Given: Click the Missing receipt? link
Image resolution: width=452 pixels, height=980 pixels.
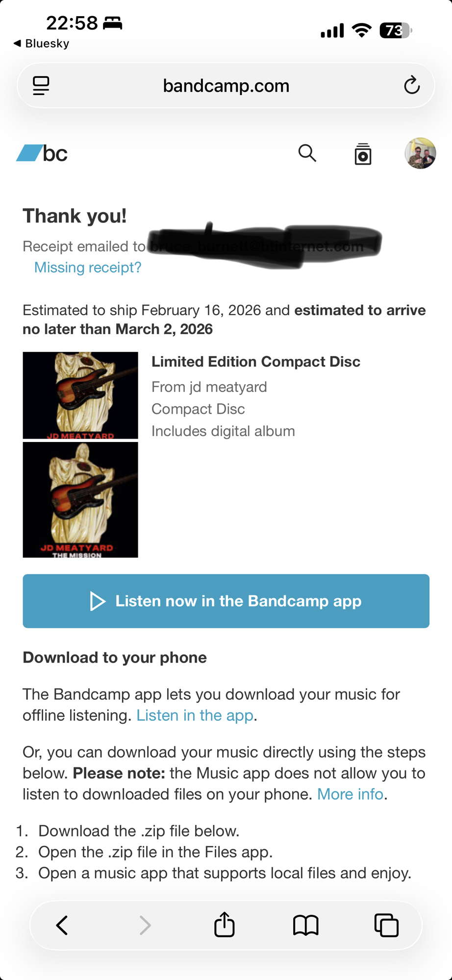Looking at the screenshot, I should [x=88, y=268].
